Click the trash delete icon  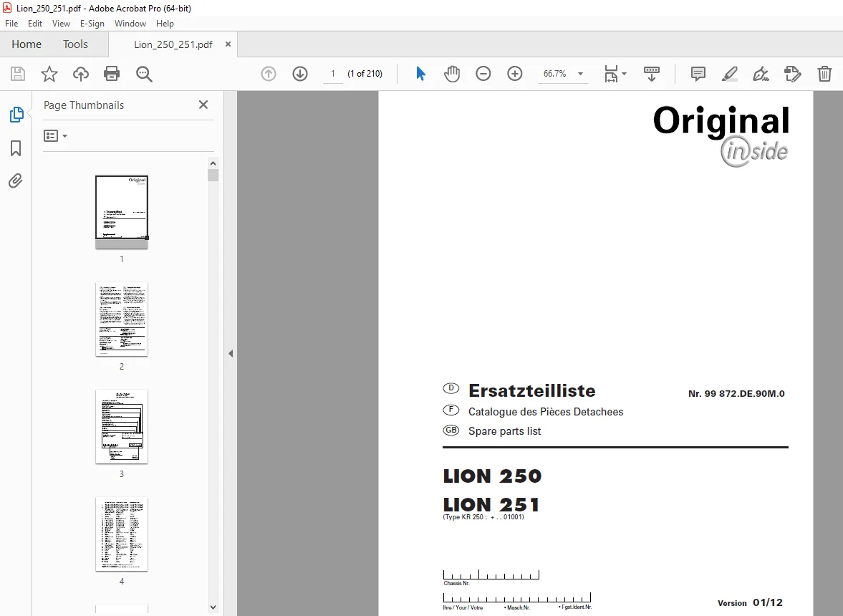[824, 74]
